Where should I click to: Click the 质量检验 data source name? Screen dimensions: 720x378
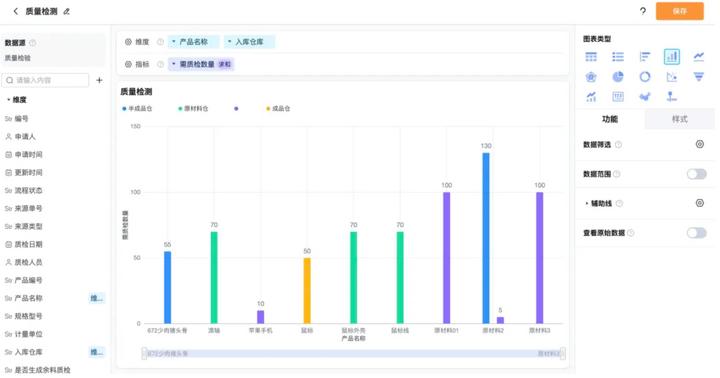click(18, 58)
